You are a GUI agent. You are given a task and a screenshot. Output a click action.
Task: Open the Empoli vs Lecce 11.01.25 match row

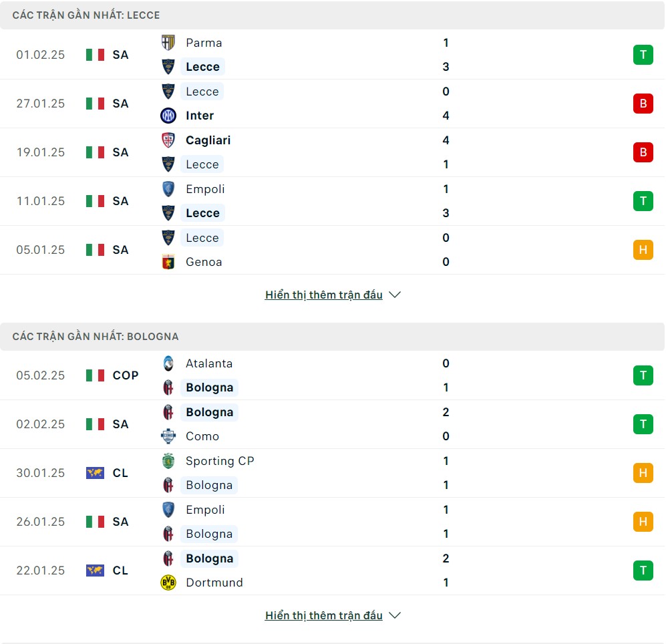333,201
